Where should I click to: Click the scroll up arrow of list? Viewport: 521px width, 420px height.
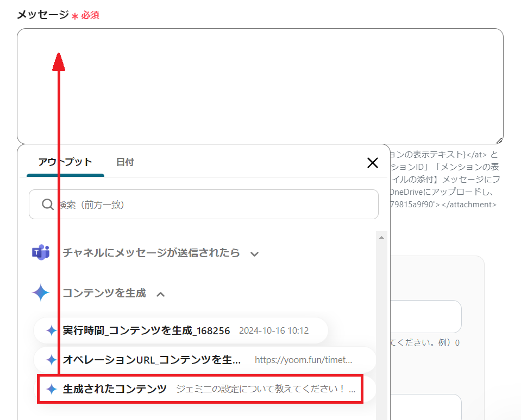pos(381,237)
